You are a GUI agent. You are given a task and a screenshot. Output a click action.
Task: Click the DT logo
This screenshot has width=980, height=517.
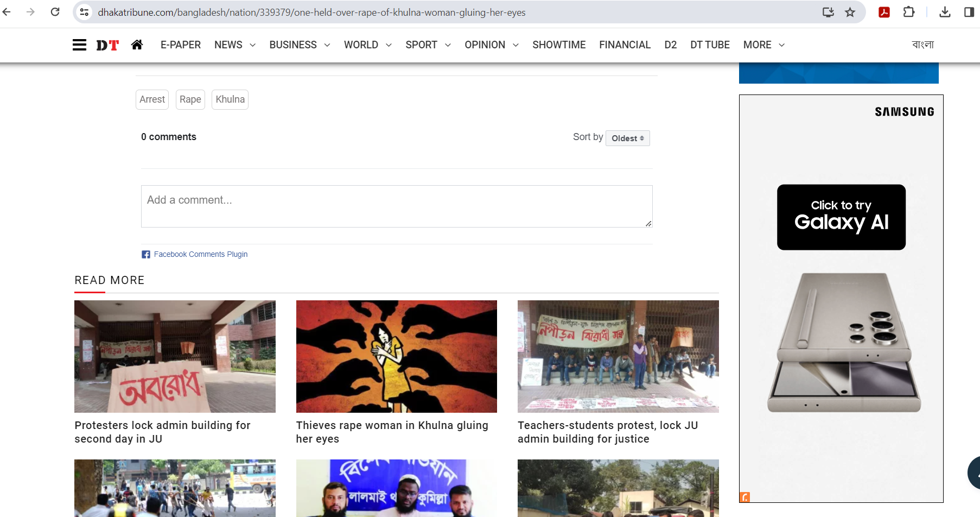coord(107,45)
